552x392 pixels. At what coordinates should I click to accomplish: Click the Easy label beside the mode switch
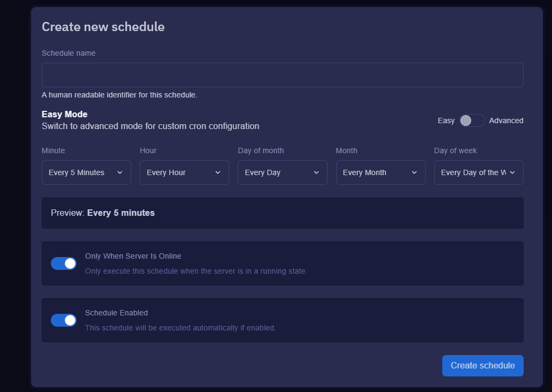click(446, 120)
